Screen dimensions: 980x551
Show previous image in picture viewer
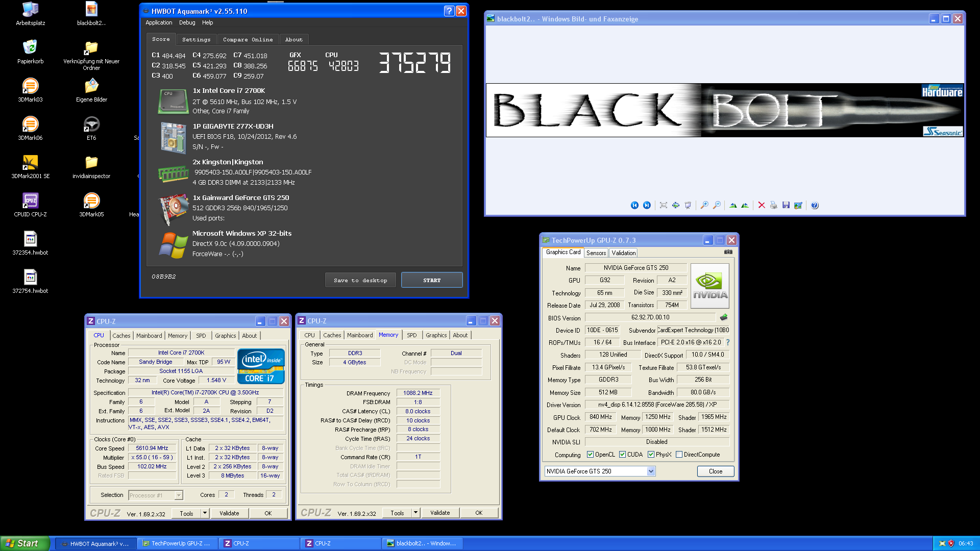tap(634, 205)
